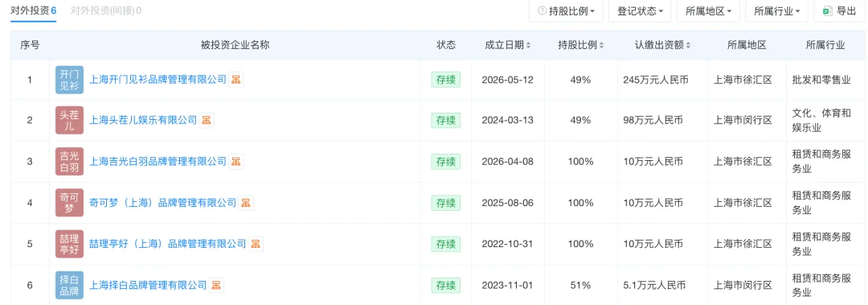The width and height of the screenshot is (868, 305).
Task: Select date cell 2022-10-31
Action: tap(508, 244)
